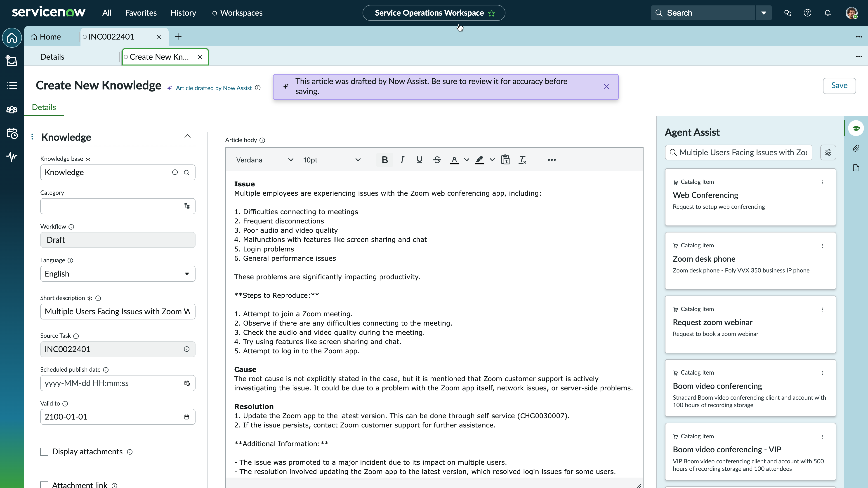Click the highlight color button
Viewport: 868px width, 488px height.
coord(479,160)
